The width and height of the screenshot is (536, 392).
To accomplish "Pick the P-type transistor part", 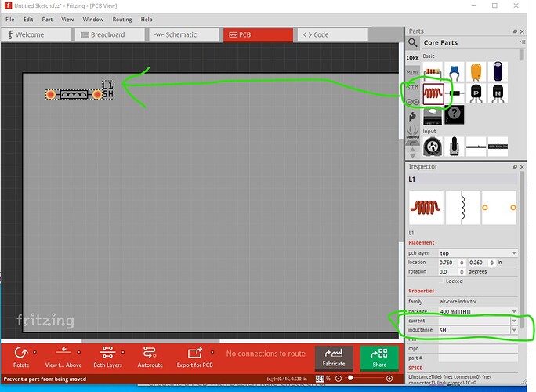I will pos(476,93).
